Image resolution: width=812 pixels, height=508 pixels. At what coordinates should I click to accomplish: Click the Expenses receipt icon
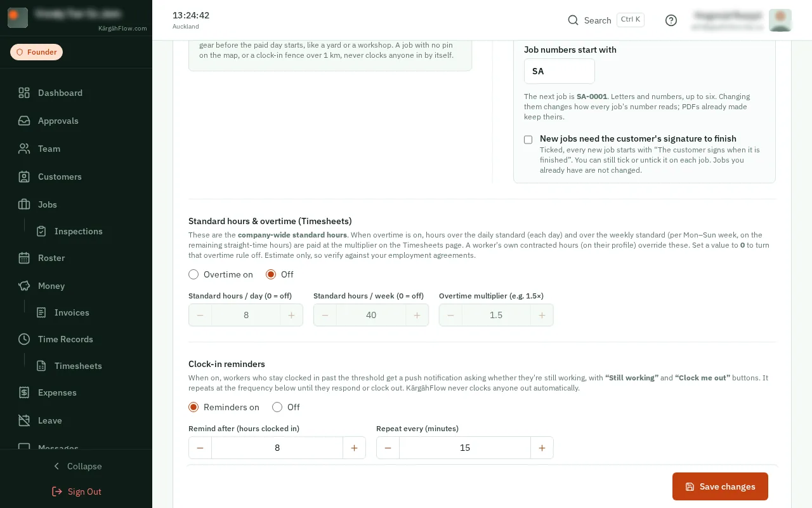[24, 392]
